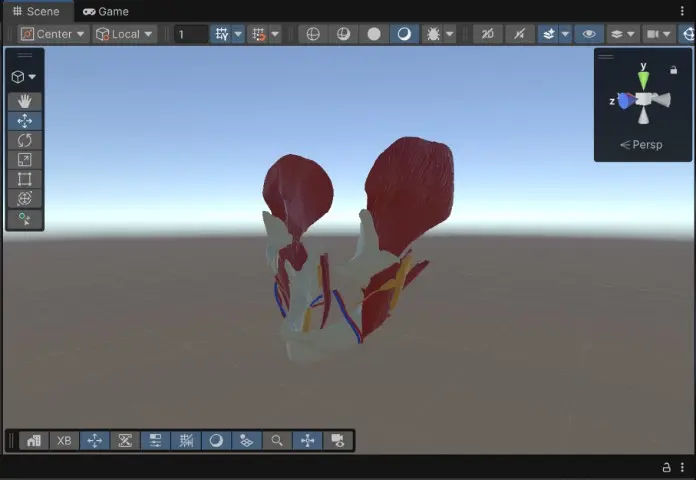
Task: Click the XB button in bottom overlay bar
Action: [x=64, y=440]
